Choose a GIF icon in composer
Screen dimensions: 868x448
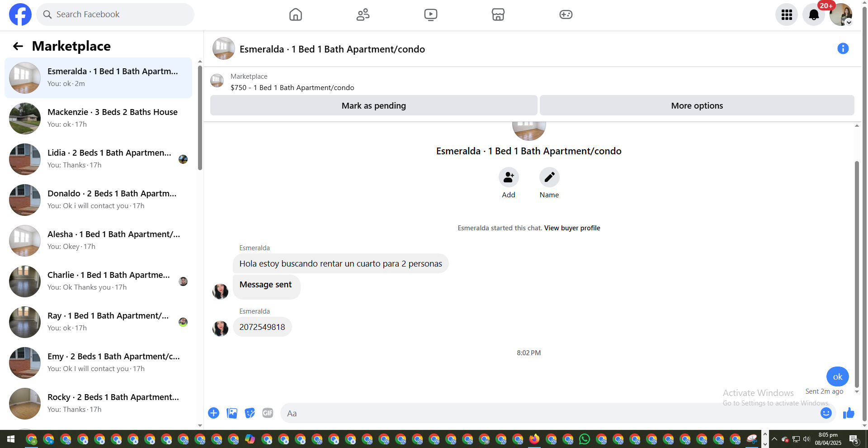click(x=268, y=413)
